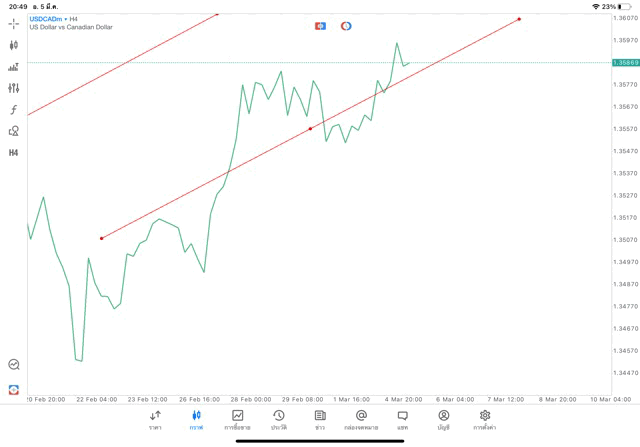This screenshot has height=447, width=640.
Task: Tap the red-blue one-click trading icon
Action: click(320, 26)
